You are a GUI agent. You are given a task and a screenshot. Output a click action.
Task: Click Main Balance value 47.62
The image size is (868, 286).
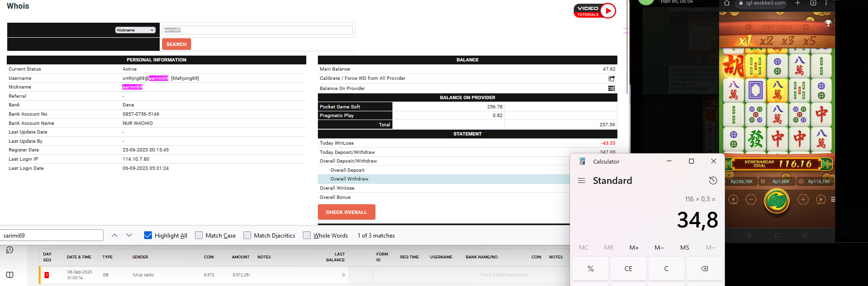pos(609,69)
